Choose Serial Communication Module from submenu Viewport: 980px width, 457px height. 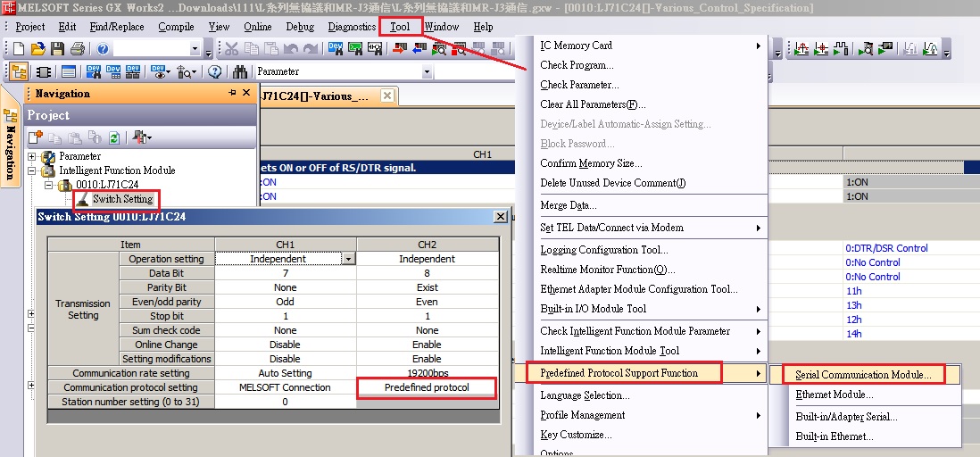(x=863, y=375)
